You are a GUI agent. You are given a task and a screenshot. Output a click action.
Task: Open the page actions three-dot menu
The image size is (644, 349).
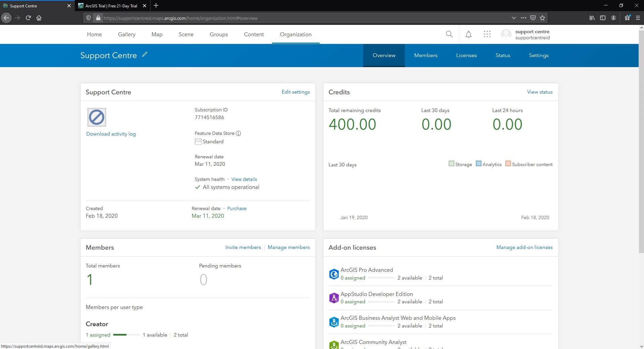pyautogui.click(x=523, y=18)
